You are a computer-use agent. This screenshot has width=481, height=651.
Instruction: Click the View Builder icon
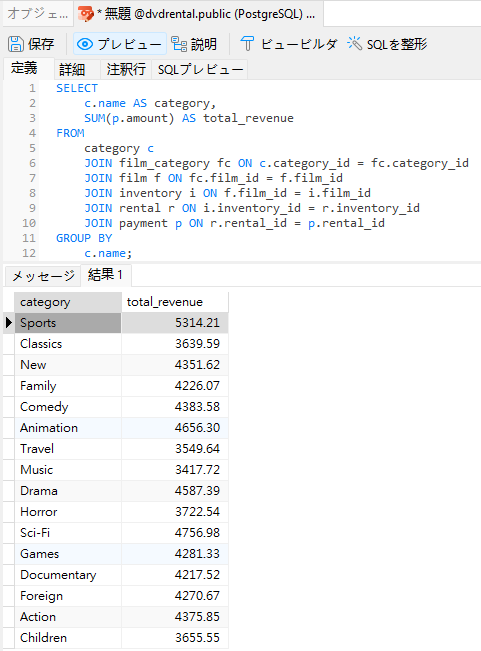[x=247, y=44]
